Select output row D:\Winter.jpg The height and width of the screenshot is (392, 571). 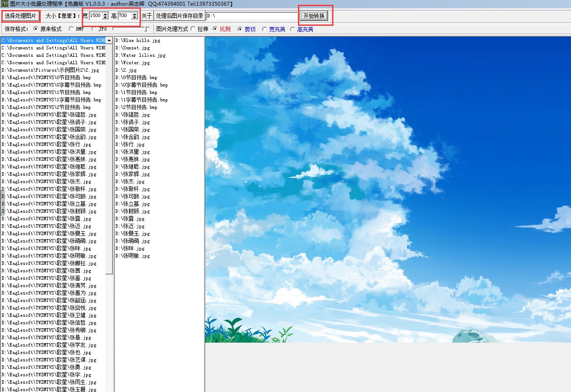159,62
